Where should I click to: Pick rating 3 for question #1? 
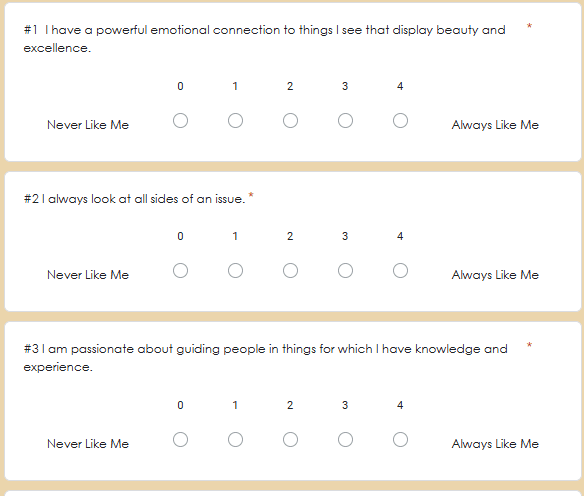[x=345, y=121]
